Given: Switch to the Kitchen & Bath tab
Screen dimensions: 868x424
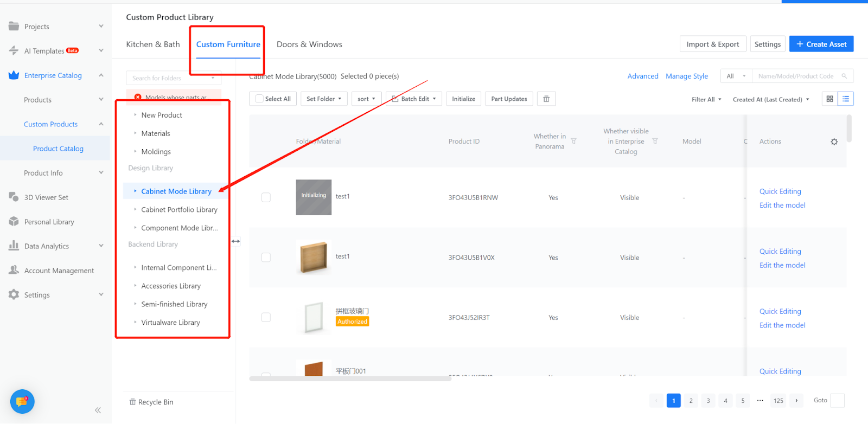Looking at the screenshot, I should point(153,44).
